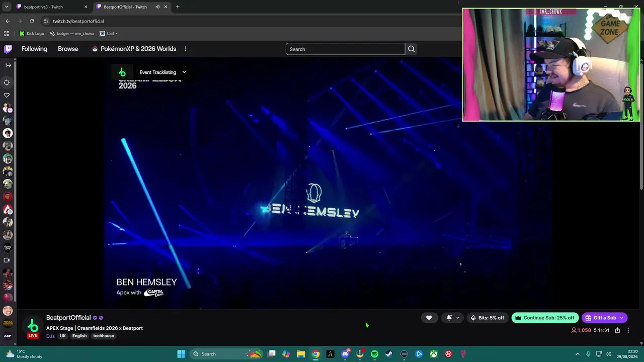Open the Cart bookmark

[108, 33]
